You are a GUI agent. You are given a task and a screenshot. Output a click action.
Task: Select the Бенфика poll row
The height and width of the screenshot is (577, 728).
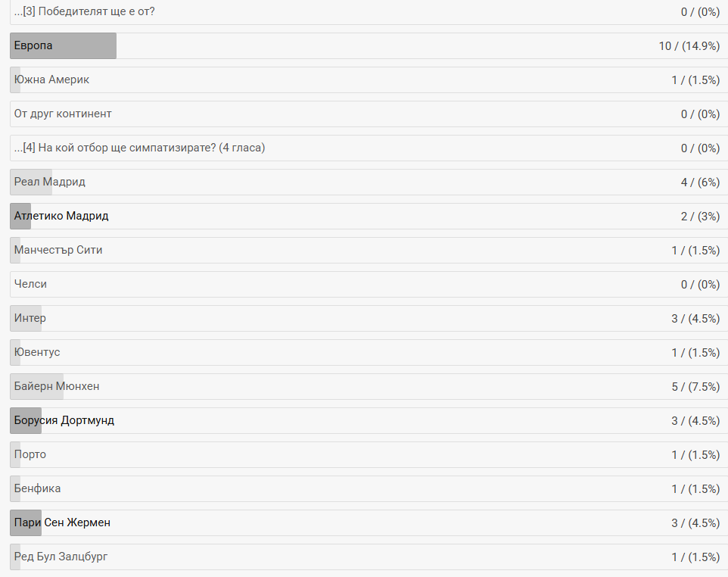[x=369, y=488]
